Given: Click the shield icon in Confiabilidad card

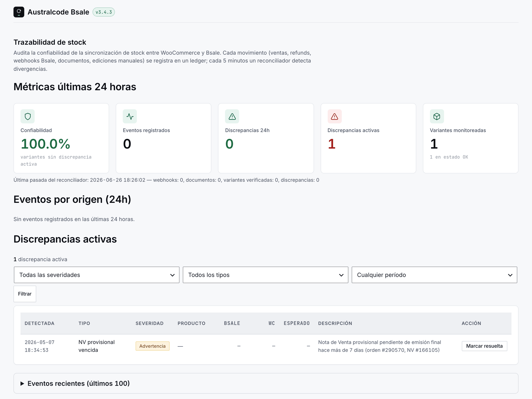Looking at the screenshot, I should (28, 116).
